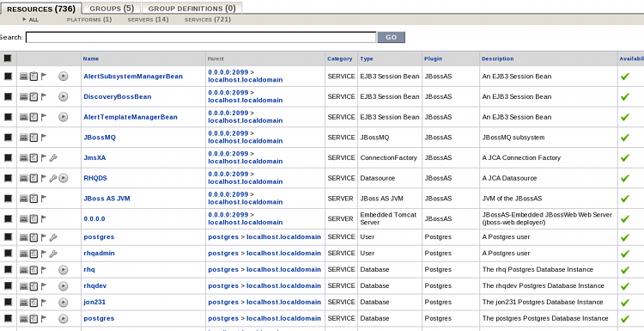Click operations play icon for AlertTemplateManagerBean

click(63, 117)
